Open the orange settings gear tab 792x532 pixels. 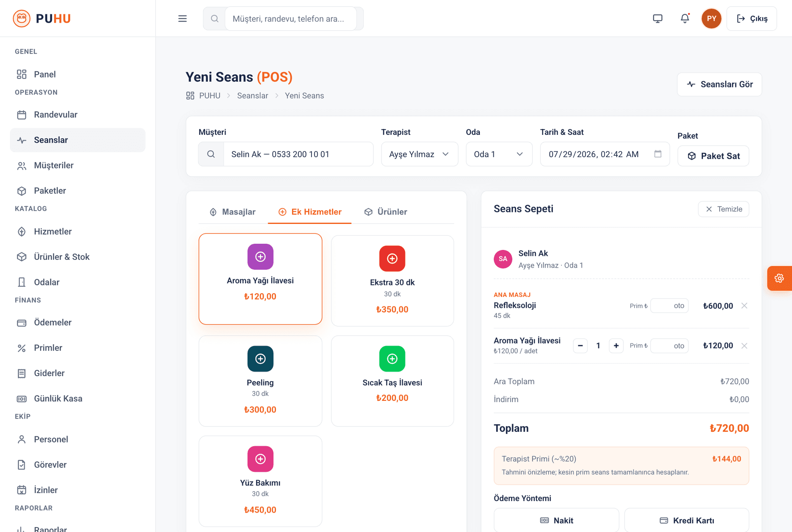(779, 278)
